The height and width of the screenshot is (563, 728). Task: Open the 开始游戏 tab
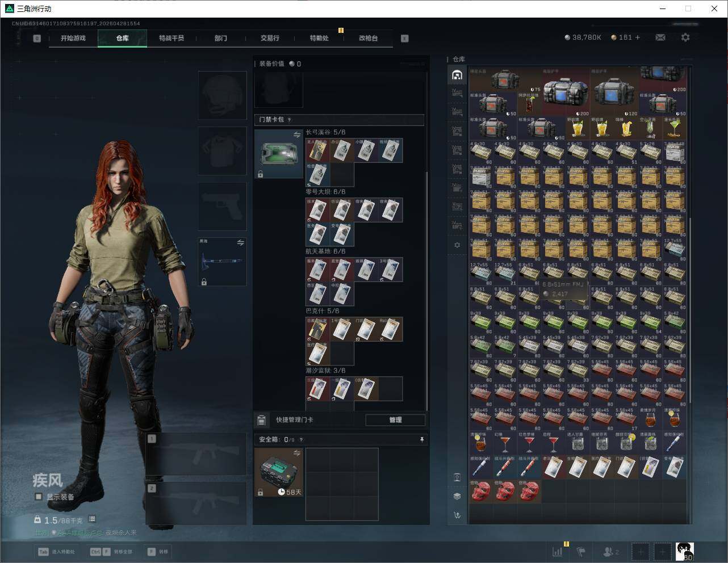pos(73,38)
